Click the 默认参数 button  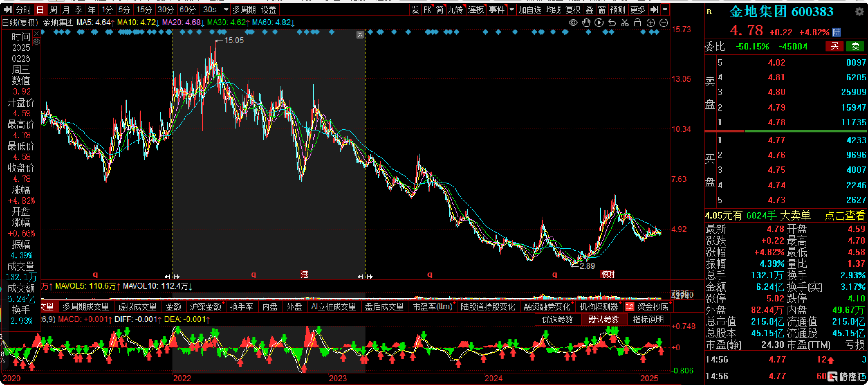pos(604,319)
